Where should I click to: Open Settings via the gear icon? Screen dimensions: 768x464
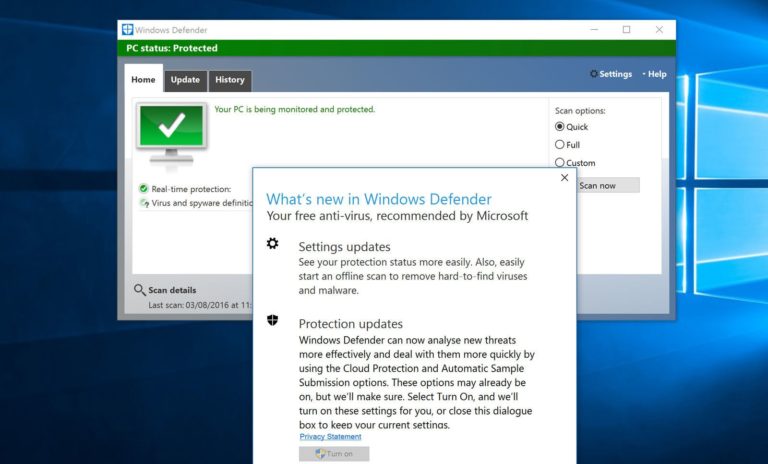[594, 74]
